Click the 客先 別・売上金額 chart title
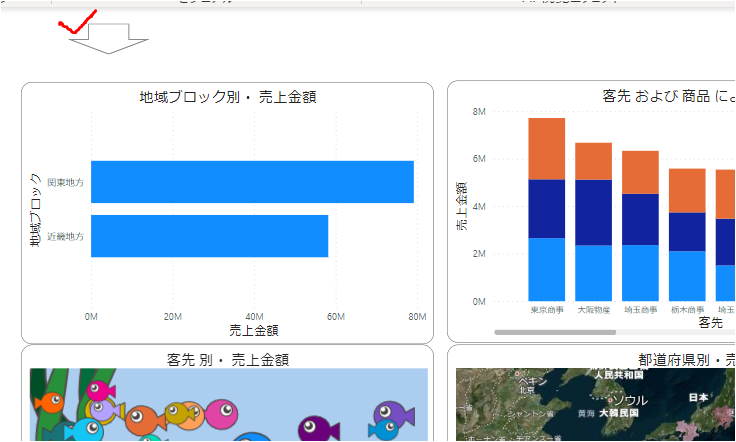 (229, 359)
